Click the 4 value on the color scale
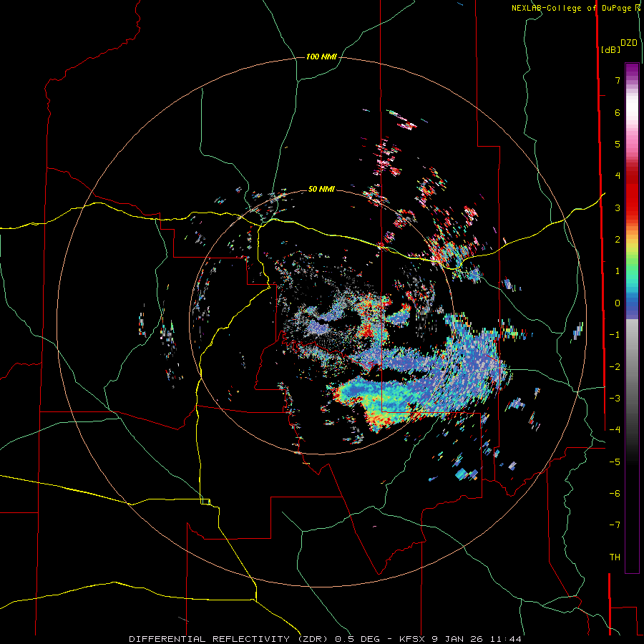Screen dimensions: 644x644 (x=618, y=176)
